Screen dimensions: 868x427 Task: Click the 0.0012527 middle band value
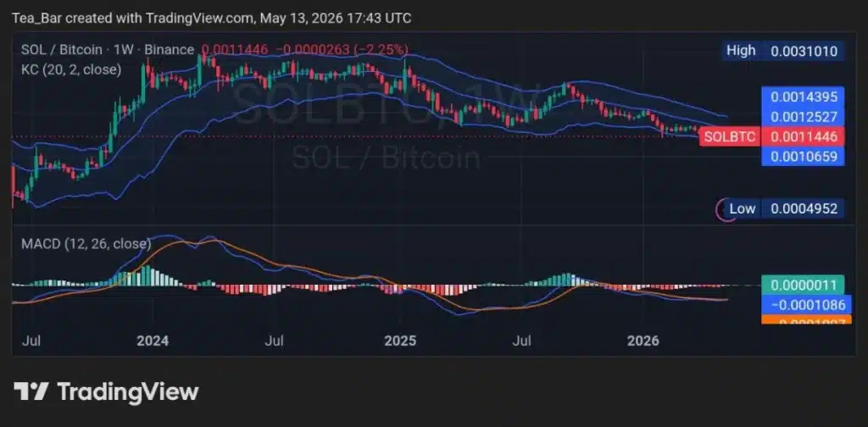804,117
